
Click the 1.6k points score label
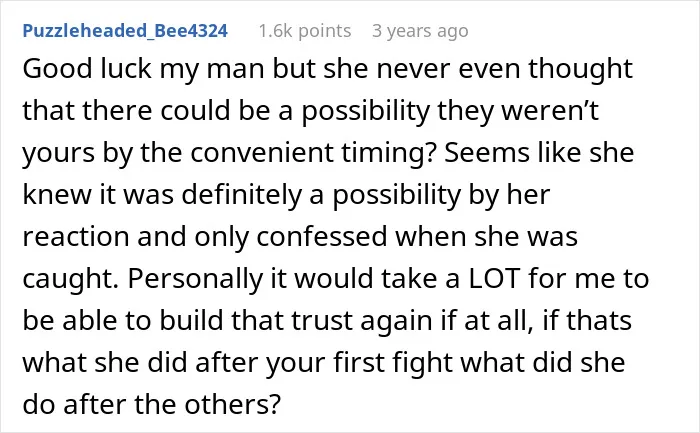304,31
